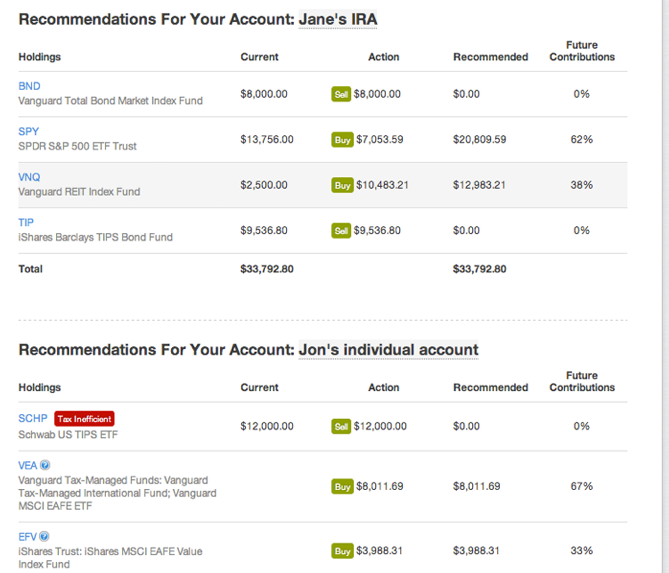669x573 pixels.
Task: Open the SPY ticker link
Action: [x=29, y=131]
